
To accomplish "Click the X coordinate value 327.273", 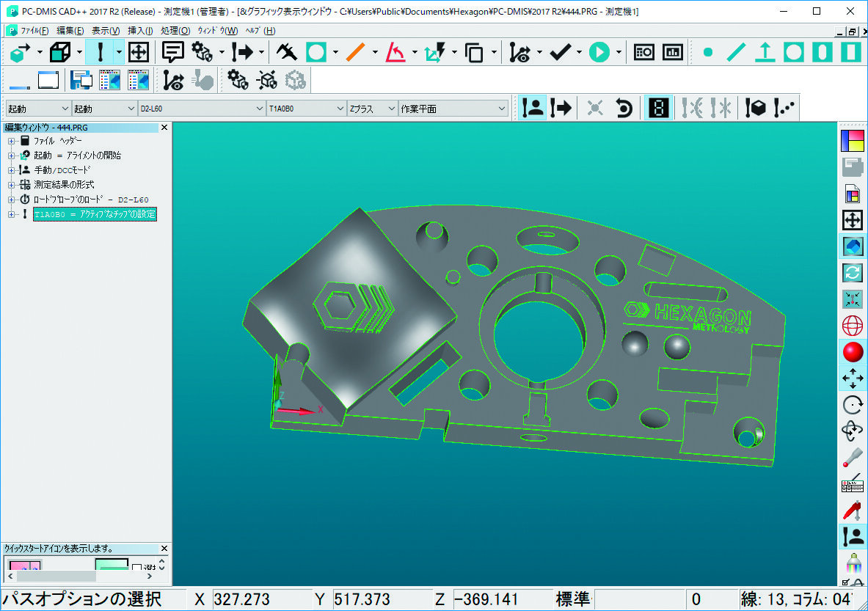I will tap(242, 599).
